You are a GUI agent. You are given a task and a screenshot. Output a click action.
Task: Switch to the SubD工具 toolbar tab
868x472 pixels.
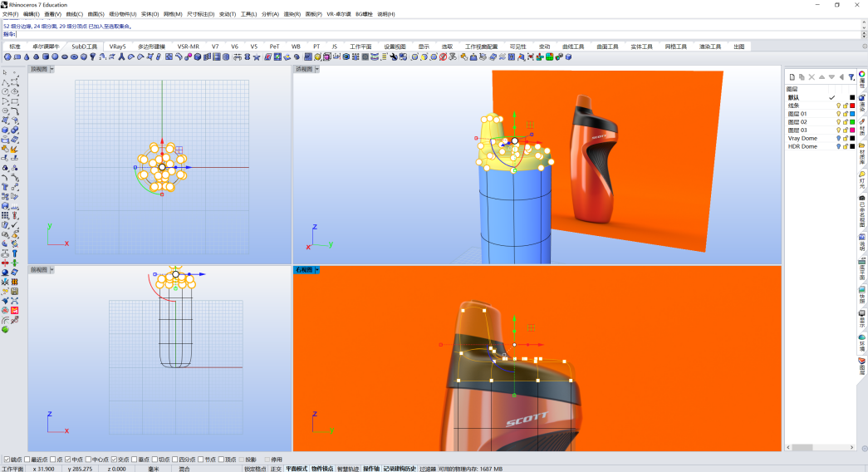tap(84, 47)
